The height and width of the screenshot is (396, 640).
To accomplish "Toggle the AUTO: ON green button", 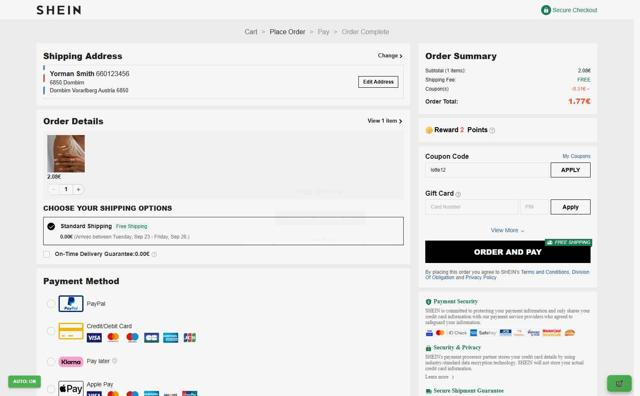I will pyautogui.click(x=24, y=381).
